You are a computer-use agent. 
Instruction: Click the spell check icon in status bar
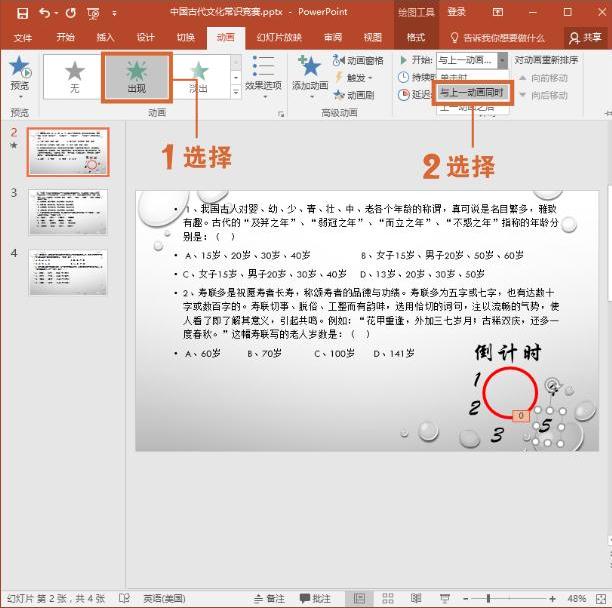pos(124,598)
